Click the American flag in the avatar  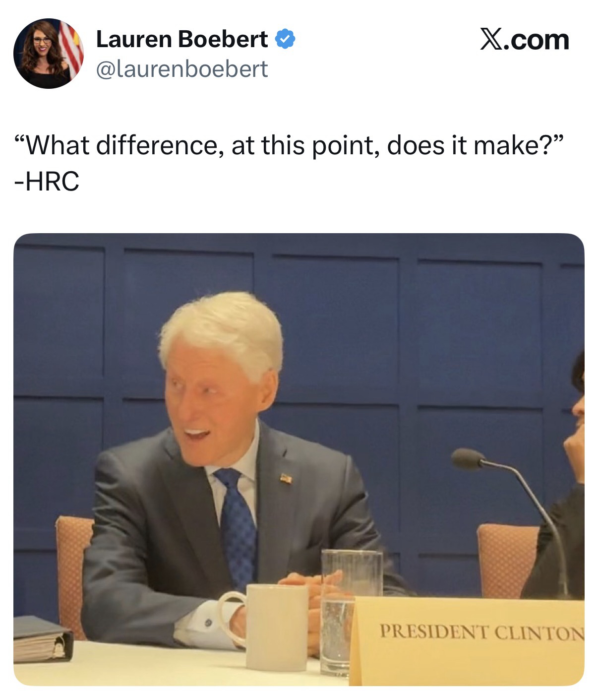[71, 47]
